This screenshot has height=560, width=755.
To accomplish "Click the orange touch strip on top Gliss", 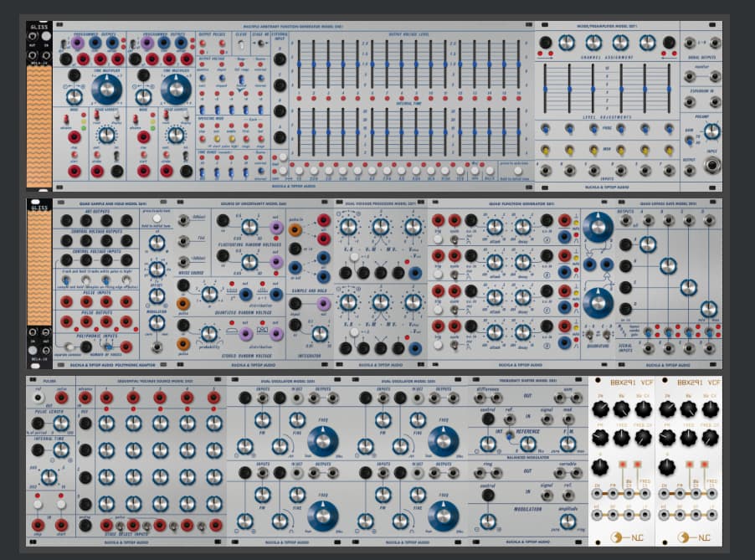I will (x=39, y=126).
